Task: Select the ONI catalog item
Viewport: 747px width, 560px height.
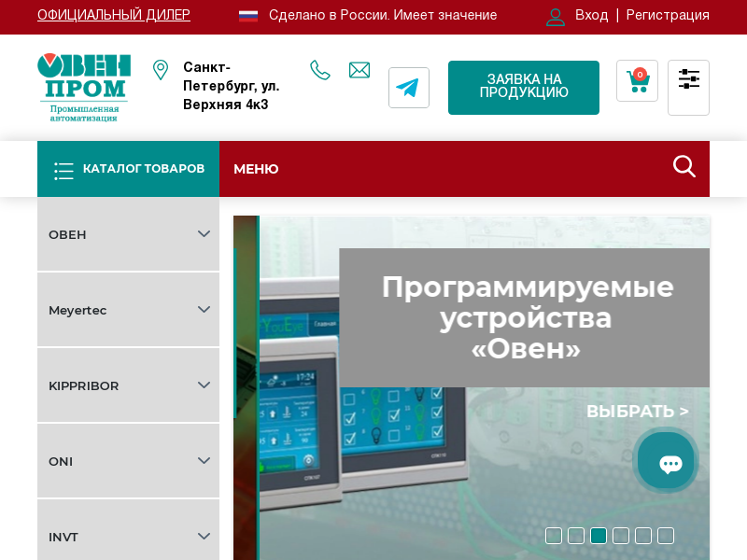Action: [x=128, y=461]
